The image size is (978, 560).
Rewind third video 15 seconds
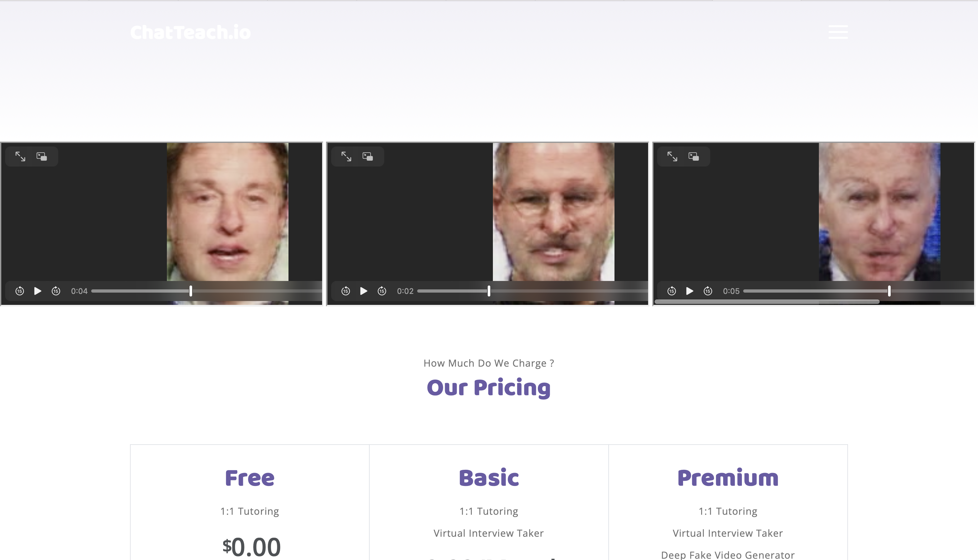pos(671,291)
